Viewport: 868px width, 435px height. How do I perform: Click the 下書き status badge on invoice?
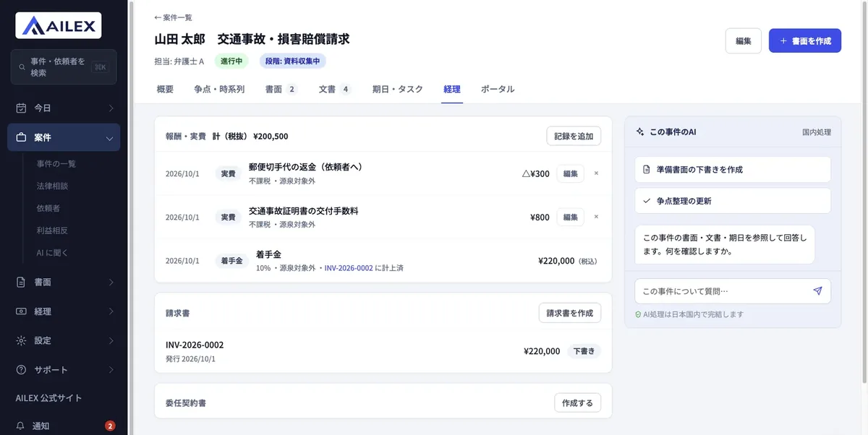tap(584, 351)
